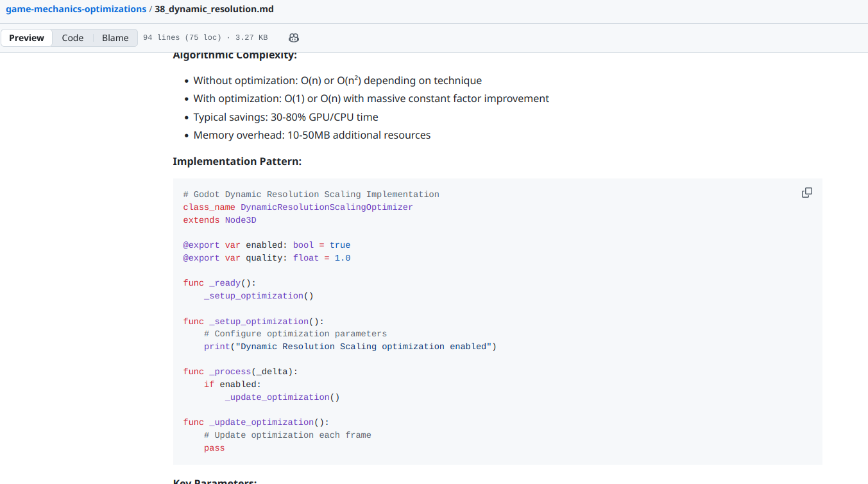
Task: Click the 'Memory overhead' bullet point
Action: tap(312, 135)
